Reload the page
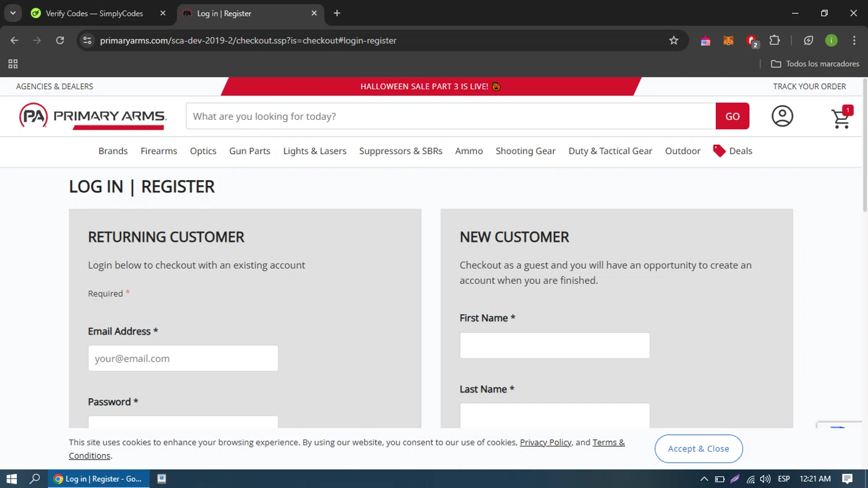Screen dimensions: 868x488 [x=60, y=41]
